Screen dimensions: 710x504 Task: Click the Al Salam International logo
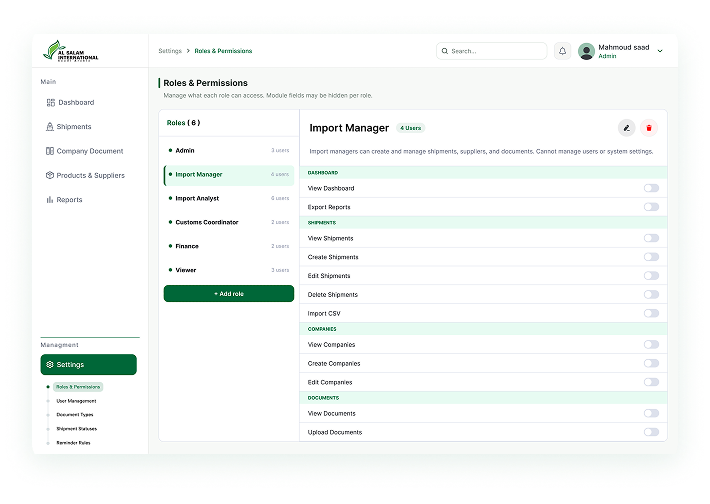70,51
